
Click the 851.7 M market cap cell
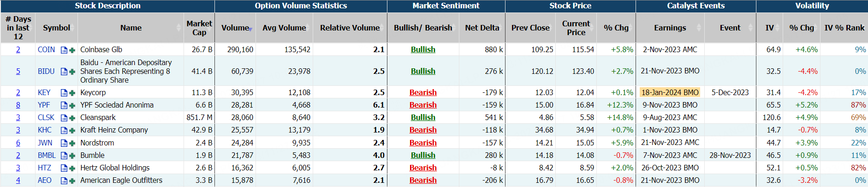[199, 117]
